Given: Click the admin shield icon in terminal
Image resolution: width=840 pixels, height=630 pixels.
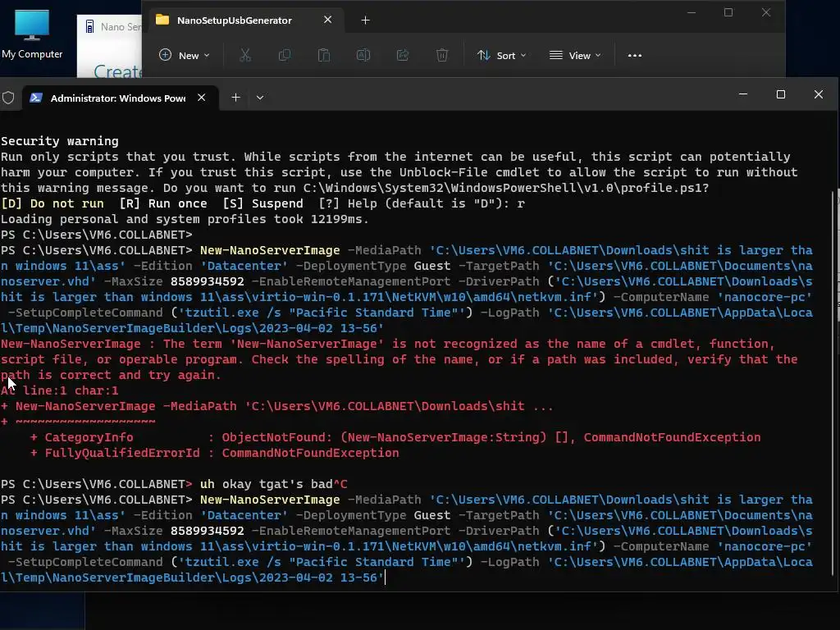Looking at the screenshot, I should pyautogui.click(x=8, y=98).
